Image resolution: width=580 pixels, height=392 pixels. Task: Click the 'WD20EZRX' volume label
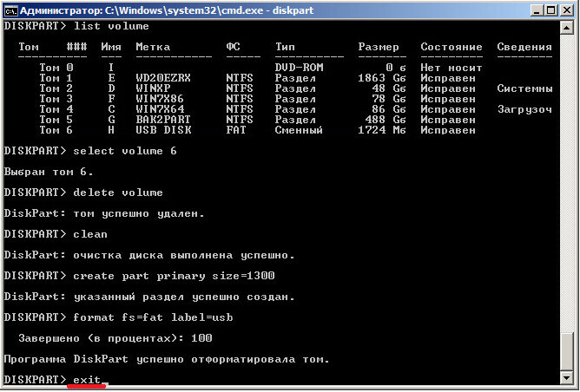click(x=163, y=78)
